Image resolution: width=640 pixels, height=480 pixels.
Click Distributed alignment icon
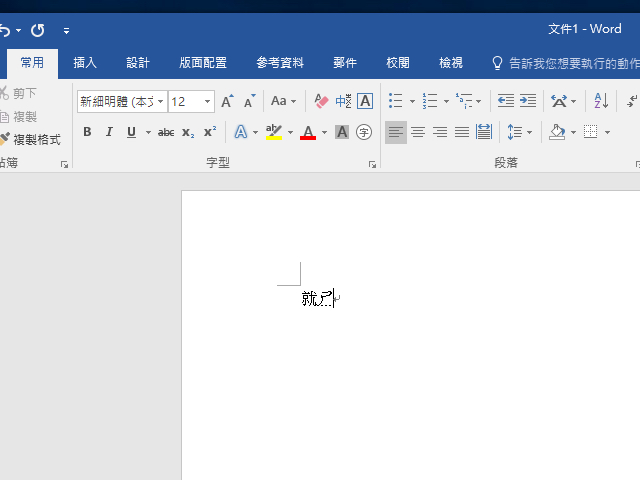pos(484,132)
